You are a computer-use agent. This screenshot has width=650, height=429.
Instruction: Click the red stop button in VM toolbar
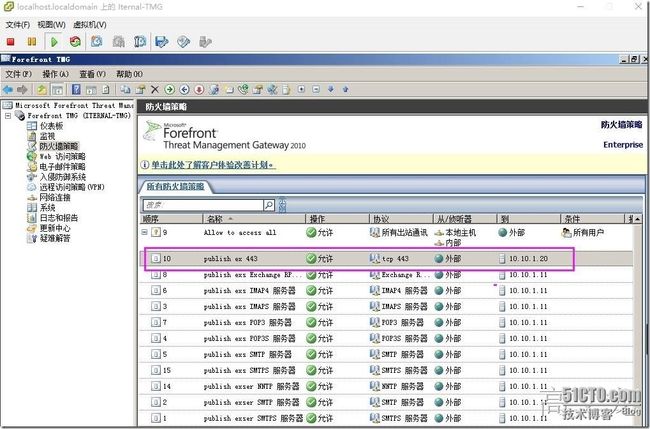[10, 41]
